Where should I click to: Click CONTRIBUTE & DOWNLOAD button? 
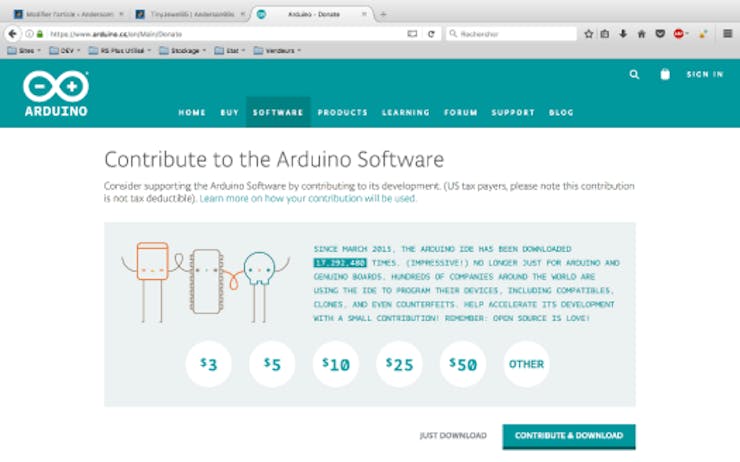pyautogui.click(x=569, y=436)
